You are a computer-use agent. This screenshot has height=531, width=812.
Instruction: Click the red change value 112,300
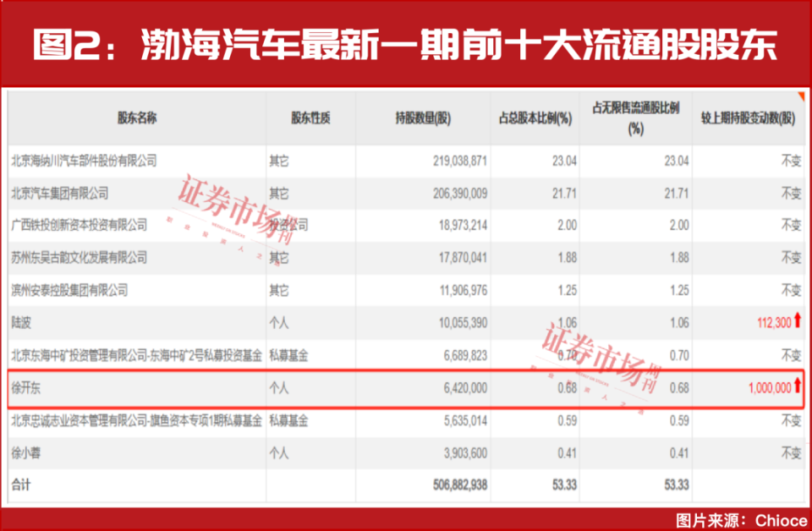pyautogui.click(x=774, y=322)
